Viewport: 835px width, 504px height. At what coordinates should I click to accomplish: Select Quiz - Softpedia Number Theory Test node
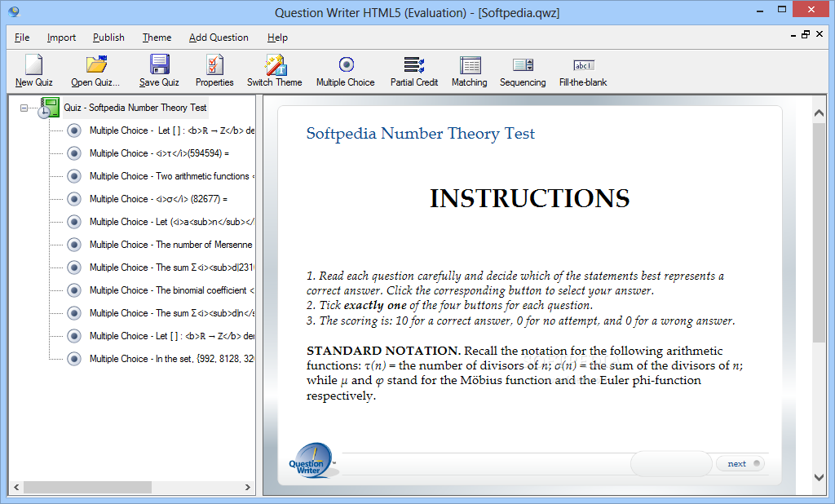click(135, 108)
